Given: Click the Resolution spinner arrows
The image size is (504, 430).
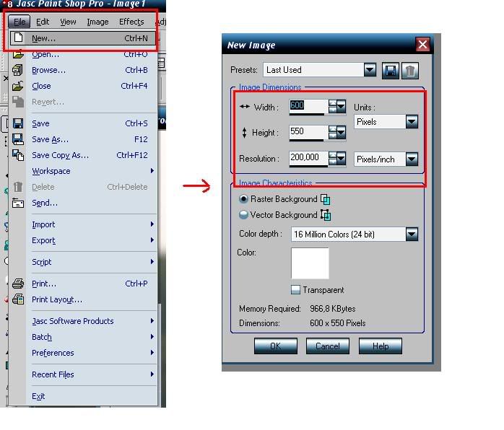Looking at the screenshot, I should tap(332, 159).
